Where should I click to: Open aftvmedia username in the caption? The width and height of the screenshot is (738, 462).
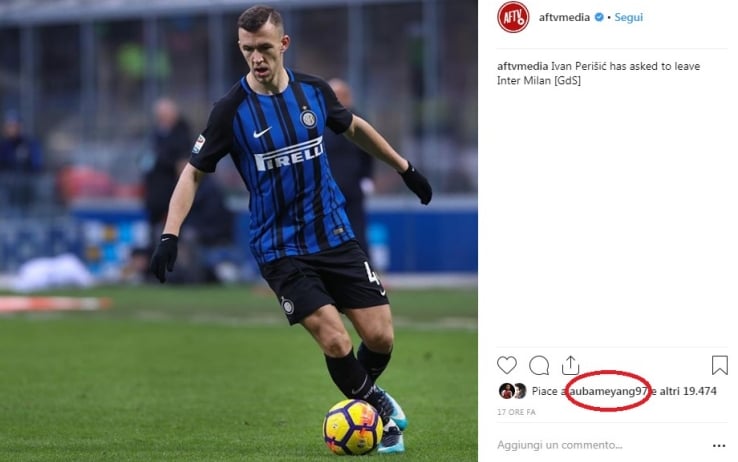pyautogui.click(x=522, y=66)
